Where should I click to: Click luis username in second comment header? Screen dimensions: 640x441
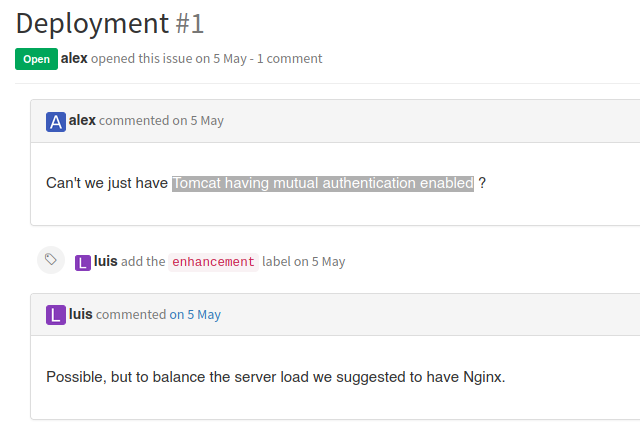click(x=81, y=314)
